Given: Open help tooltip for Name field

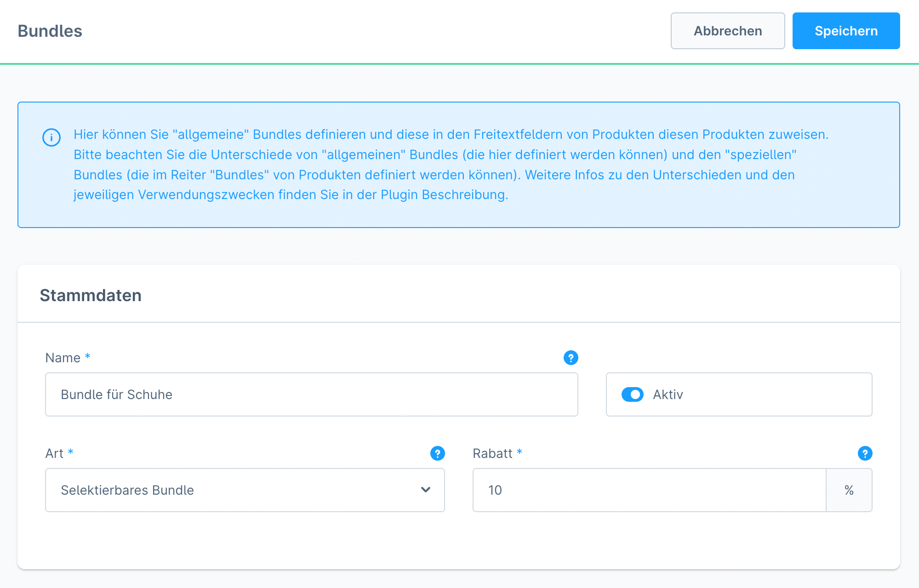Looking at the screenshot, I should tap(571, 358).
